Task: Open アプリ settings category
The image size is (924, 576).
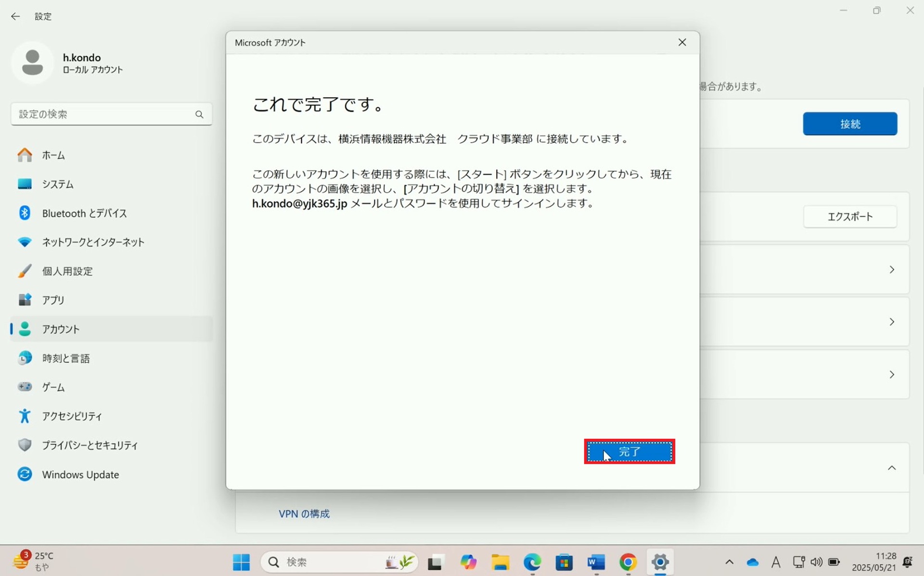Action: pyautogui.click(x=111, y=300)
